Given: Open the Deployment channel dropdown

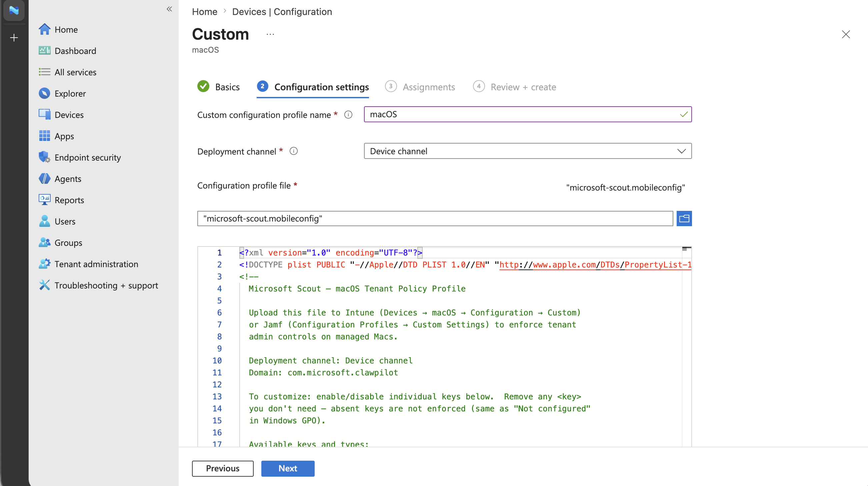Looking at the screenshot, I should (528, 151).
